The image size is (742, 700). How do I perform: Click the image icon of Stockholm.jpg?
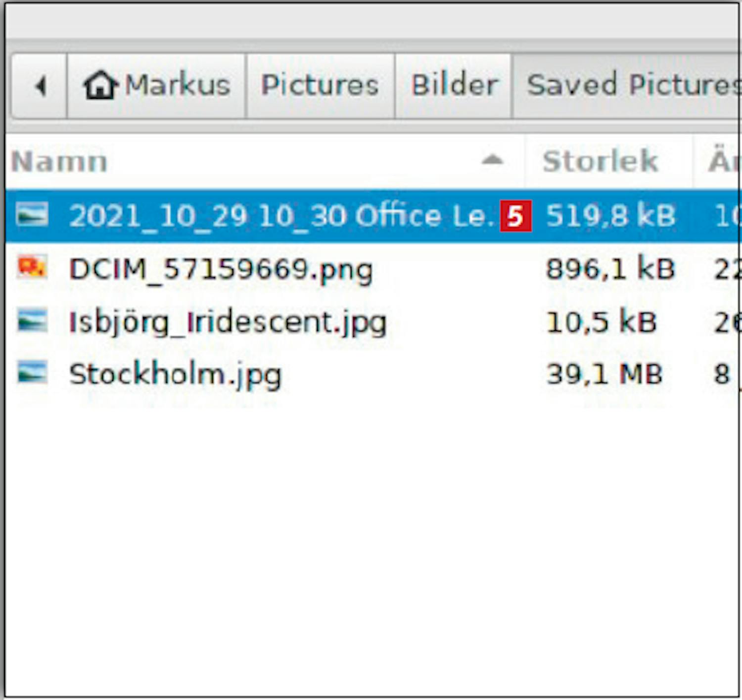click(x=33, y=373)
